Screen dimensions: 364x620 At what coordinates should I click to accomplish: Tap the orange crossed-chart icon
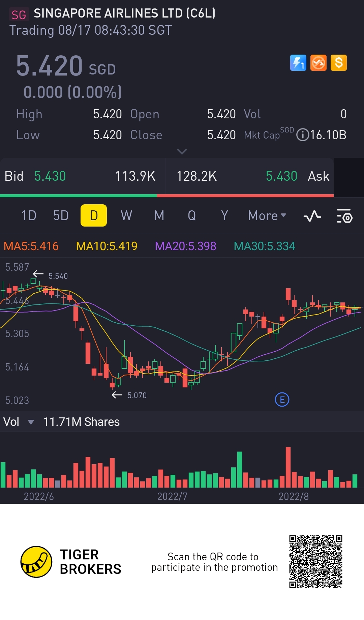pos(318,63)
